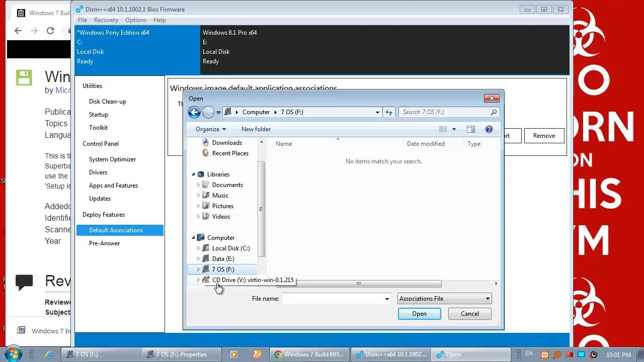Click the media player icon in the taskbar

[233, 354]
